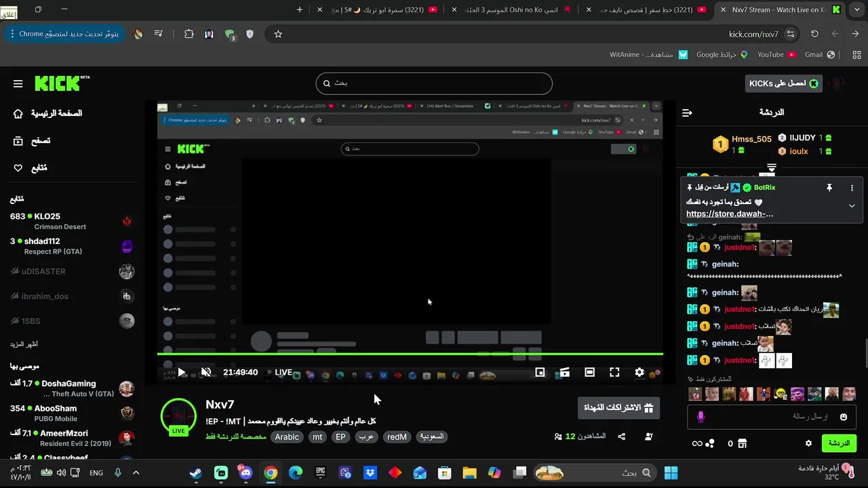Open picture-in-picture mini player
868x488 pixels.
(x=540, y=372)
